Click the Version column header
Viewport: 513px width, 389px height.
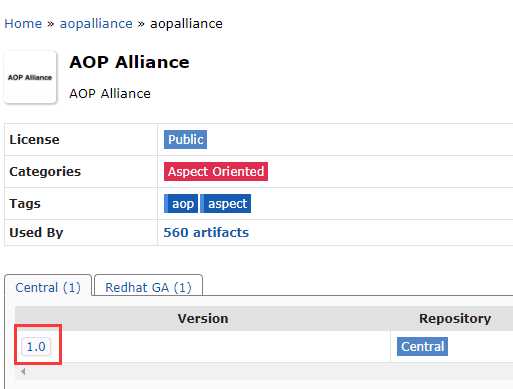(203, 318)
